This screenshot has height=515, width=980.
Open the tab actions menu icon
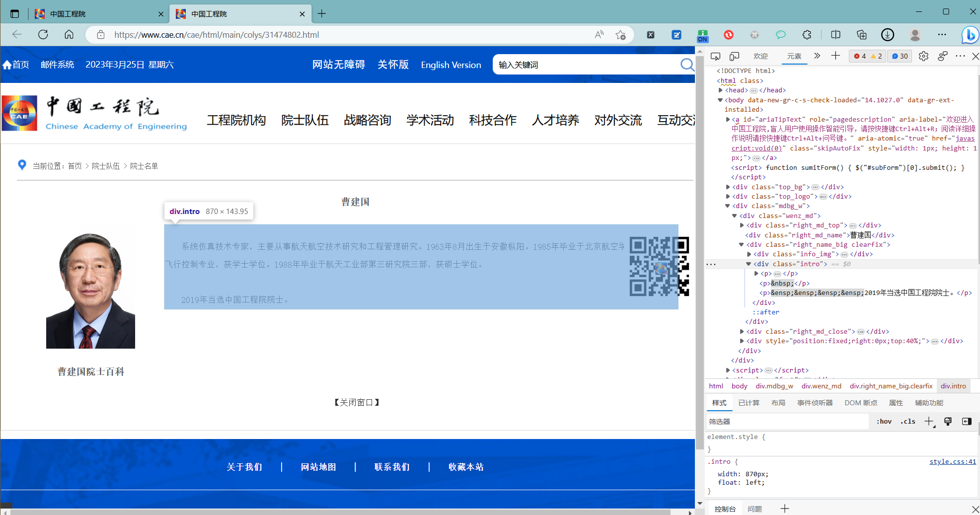click(15, 14)
